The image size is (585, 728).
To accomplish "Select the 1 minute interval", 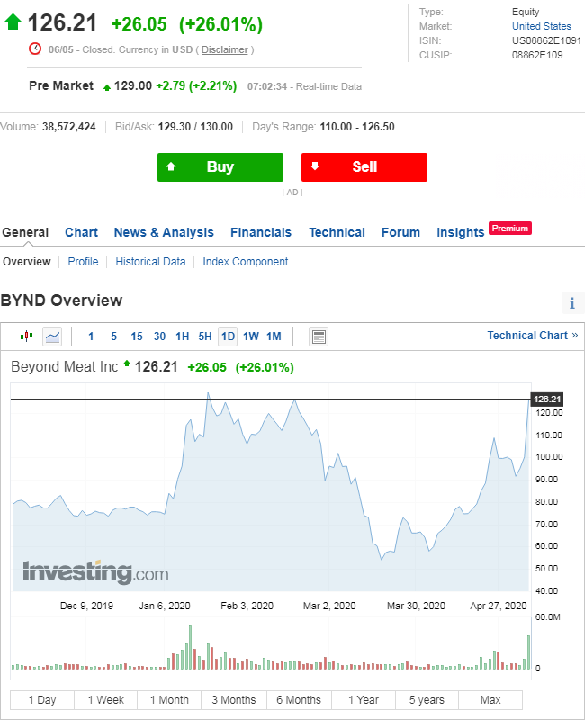I will click(91, 337).
